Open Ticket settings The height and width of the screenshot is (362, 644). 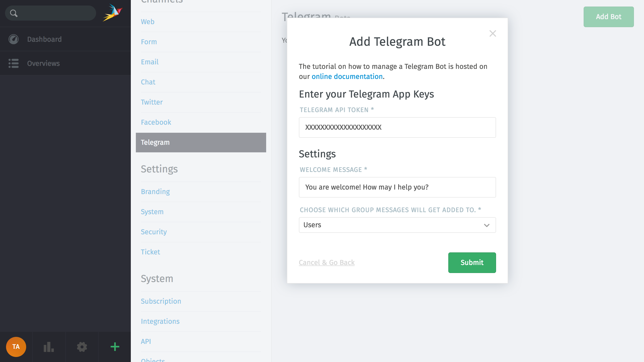150,252
